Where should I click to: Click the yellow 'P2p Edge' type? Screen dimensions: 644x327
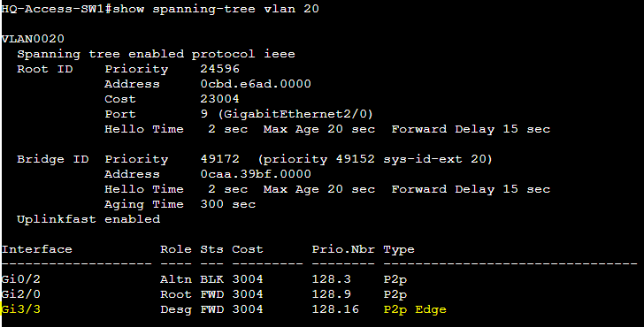coord(415,310)
